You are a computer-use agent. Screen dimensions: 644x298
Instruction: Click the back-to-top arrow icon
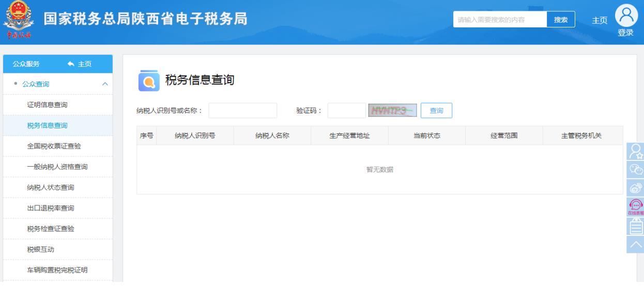[x=635, y=244]
